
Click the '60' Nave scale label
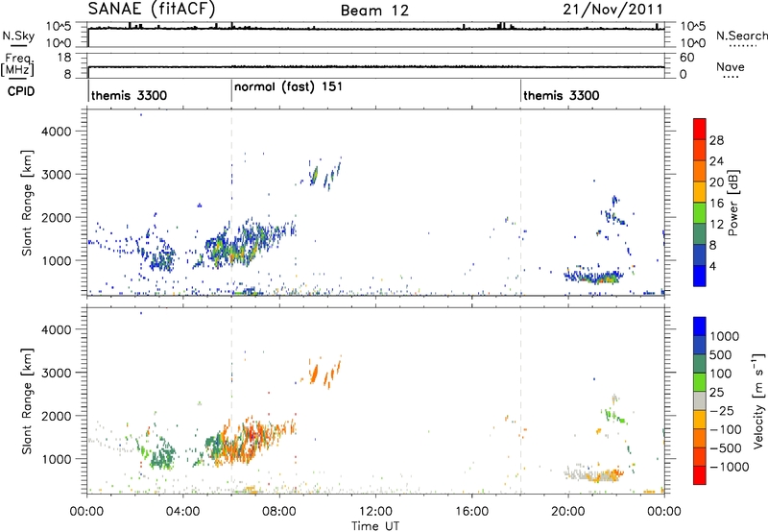(686, 58)
